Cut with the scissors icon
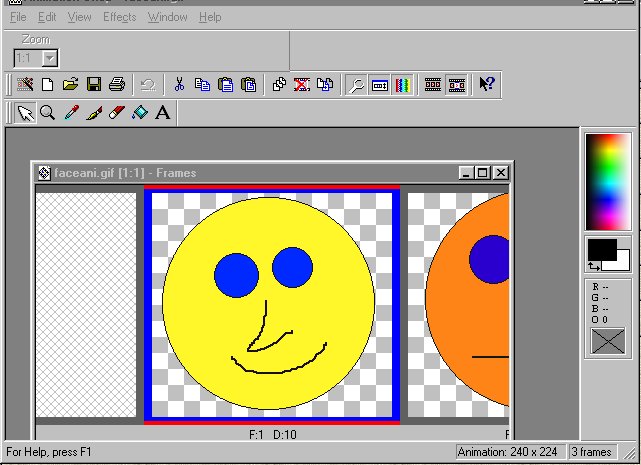Viewport: 641px width, 465px height. [x=179, y=85]
